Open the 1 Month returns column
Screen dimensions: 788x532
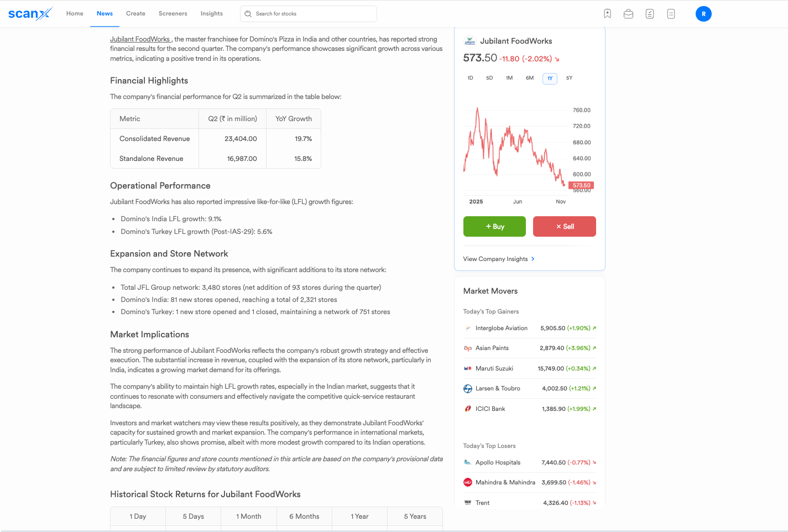248,517
